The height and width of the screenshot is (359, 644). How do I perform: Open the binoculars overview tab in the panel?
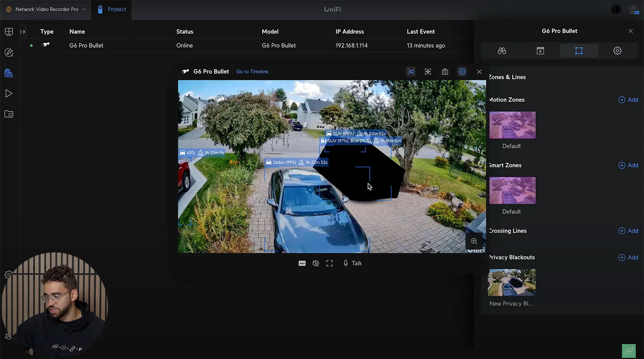[x=502, y=51]
